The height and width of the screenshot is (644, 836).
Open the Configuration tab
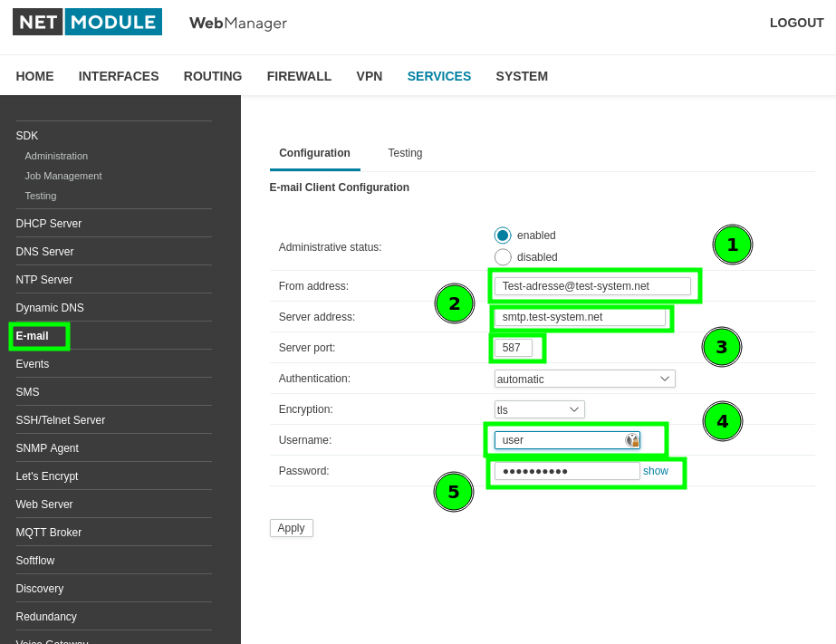coord(314,153)
